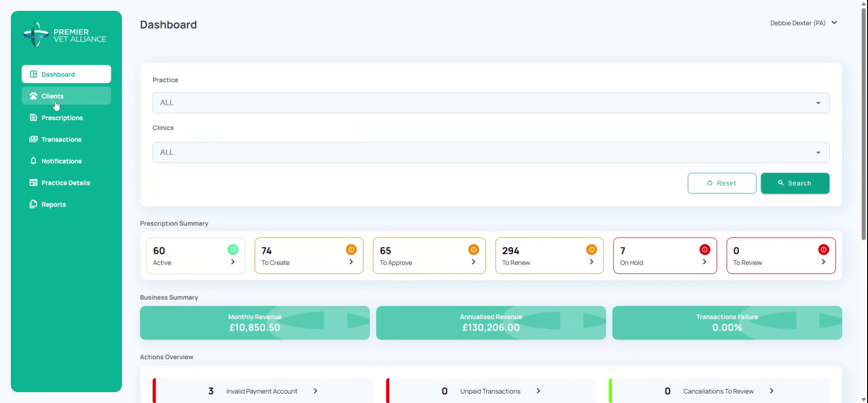Click the Reports copy icon
The height and width of the screenshot is (403, 868).
click(x=33, y=204)
